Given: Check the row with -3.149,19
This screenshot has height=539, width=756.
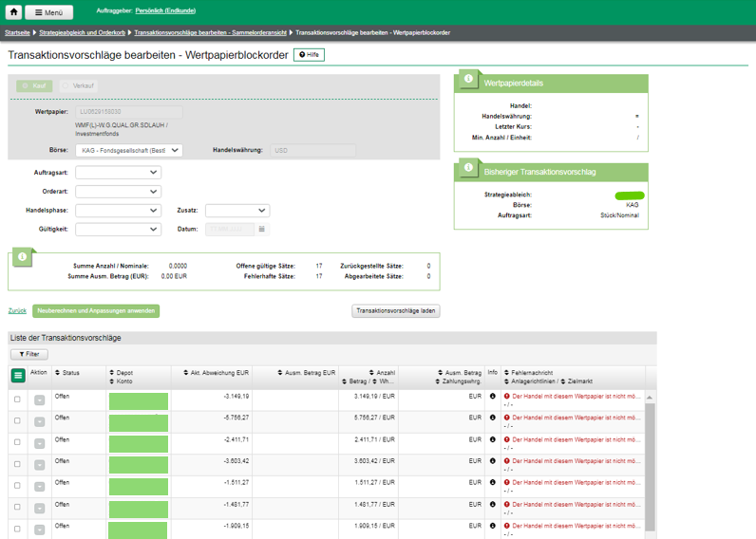Looking at the screenshot, I should (x=17, y=400).
